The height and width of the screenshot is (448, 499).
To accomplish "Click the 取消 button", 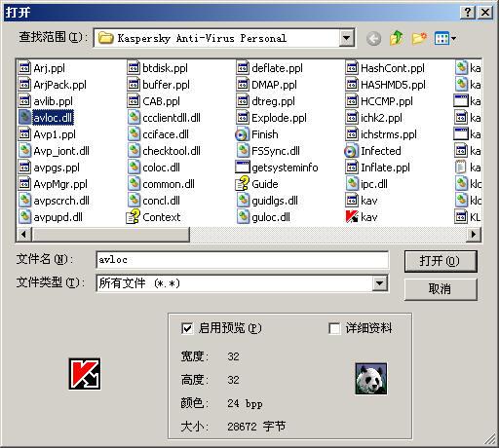I will point(441,289).
